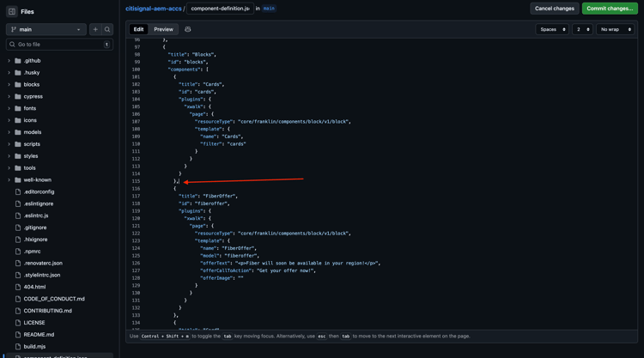Open the tools folder icon
Viewport: 644px width, 358px height.
pyautogui.click(x=18, y=168)
